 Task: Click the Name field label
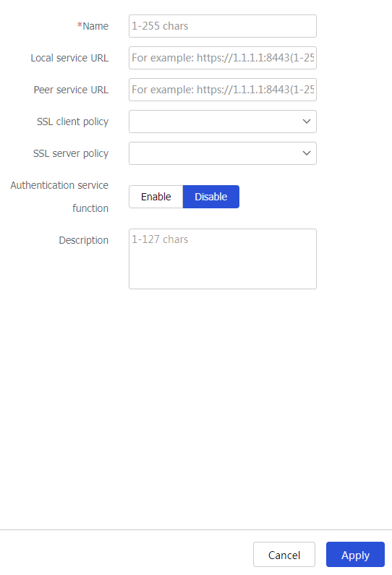95,26
